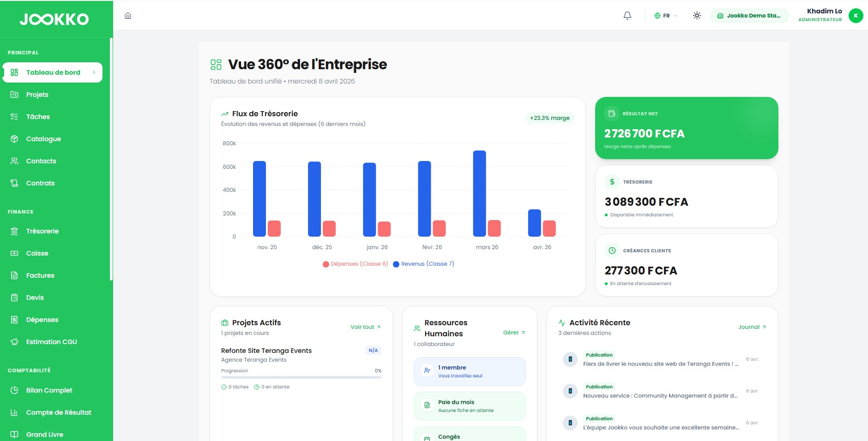Select the Projets folder icon in sidebar

pyautogui.click(x=14, y=94)
